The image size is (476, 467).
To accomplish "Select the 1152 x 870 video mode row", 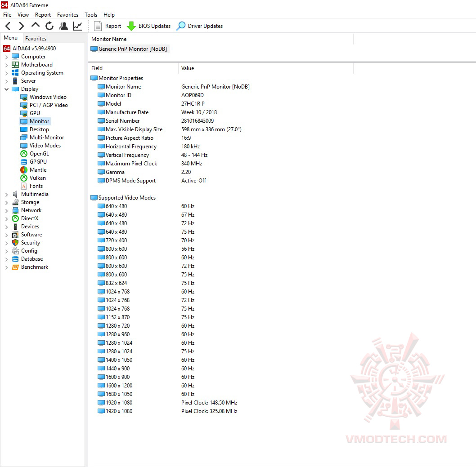I will click(222, 317).
